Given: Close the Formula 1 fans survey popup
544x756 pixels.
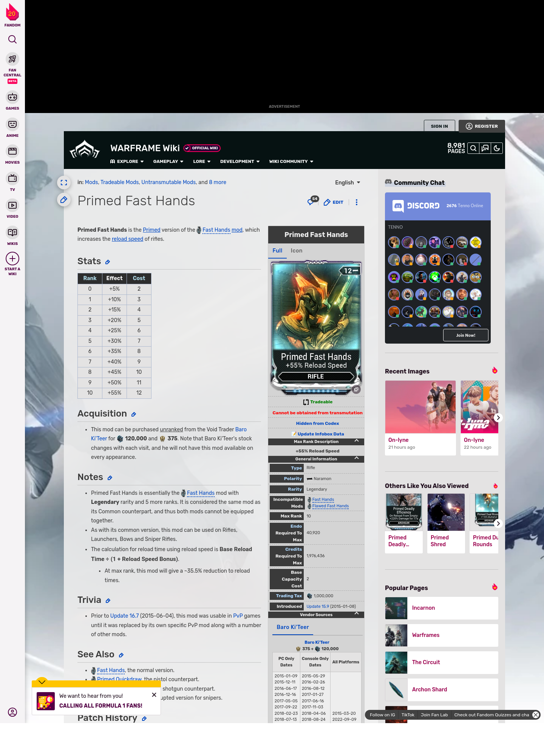Looking at the screenshot, I should click(x=154, y=695).
